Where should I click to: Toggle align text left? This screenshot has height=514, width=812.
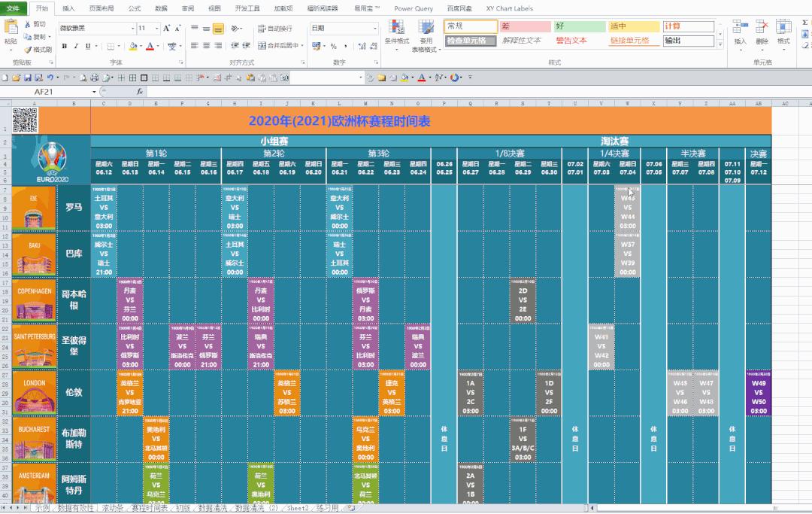(x=194, y=46)
